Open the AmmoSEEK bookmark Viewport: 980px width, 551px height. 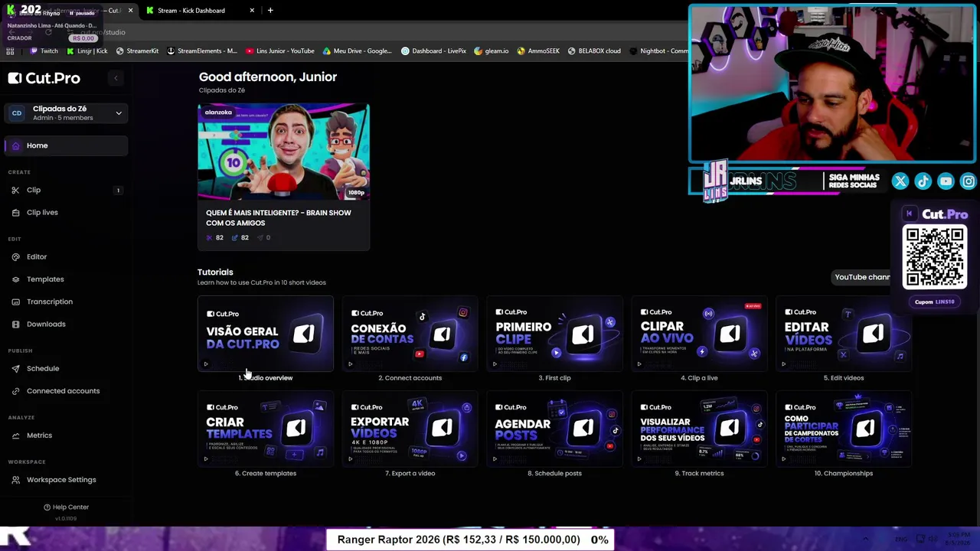pos(538,51)
